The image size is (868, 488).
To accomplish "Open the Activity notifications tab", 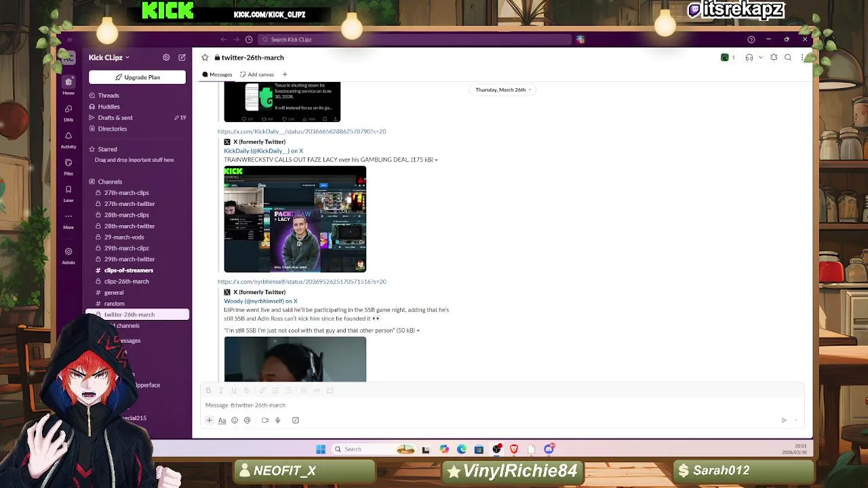I will click(x=68, y=140).
